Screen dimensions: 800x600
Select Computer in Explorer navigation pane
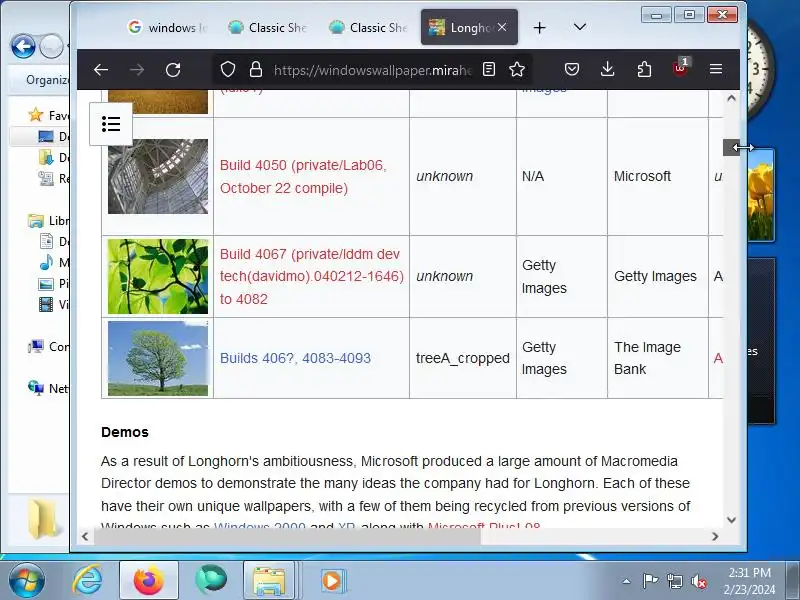pos(48,346)
